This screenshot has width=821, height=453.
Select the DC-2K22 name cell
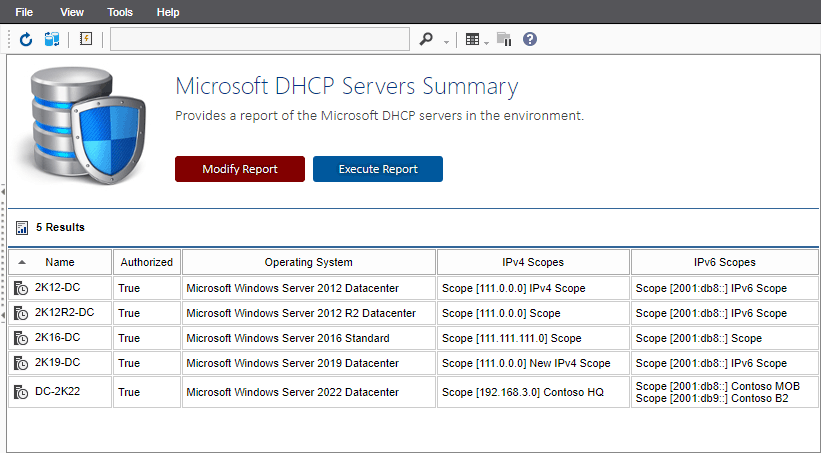pos(60,392)
